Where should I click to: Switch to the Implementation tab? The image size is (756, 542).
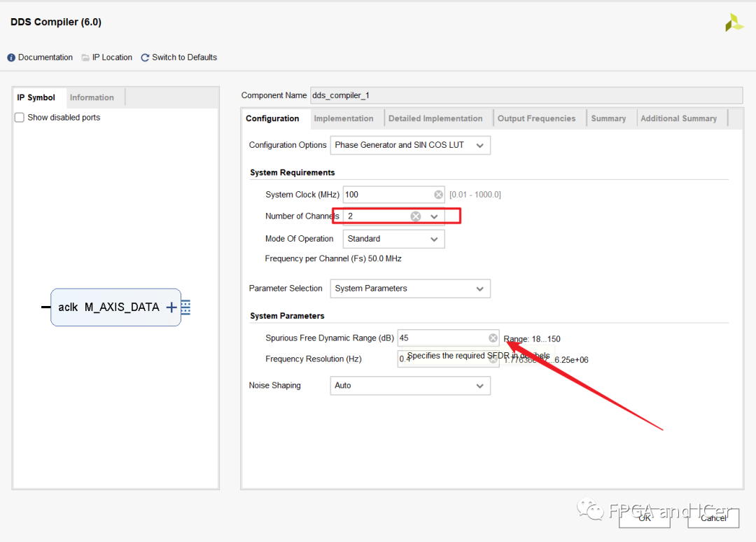[x=344, y=118]
